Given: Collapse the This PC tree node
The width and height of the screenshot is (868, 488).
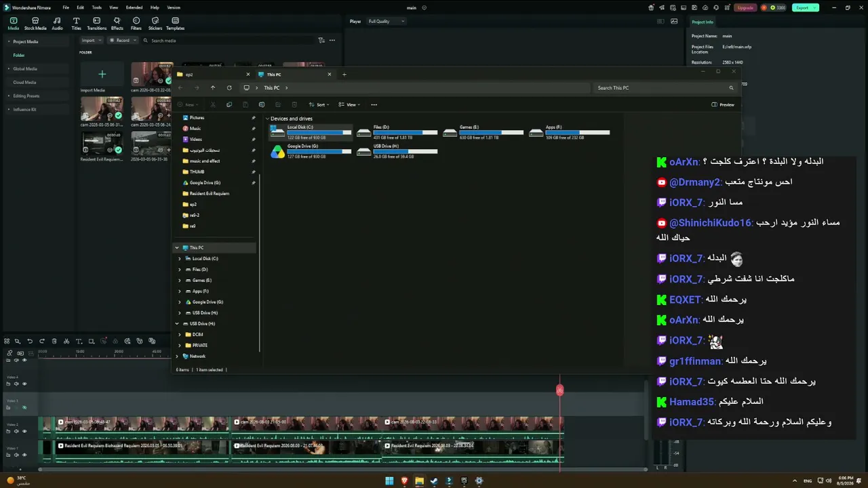Looking at the screenshot, I should point(177,247).
